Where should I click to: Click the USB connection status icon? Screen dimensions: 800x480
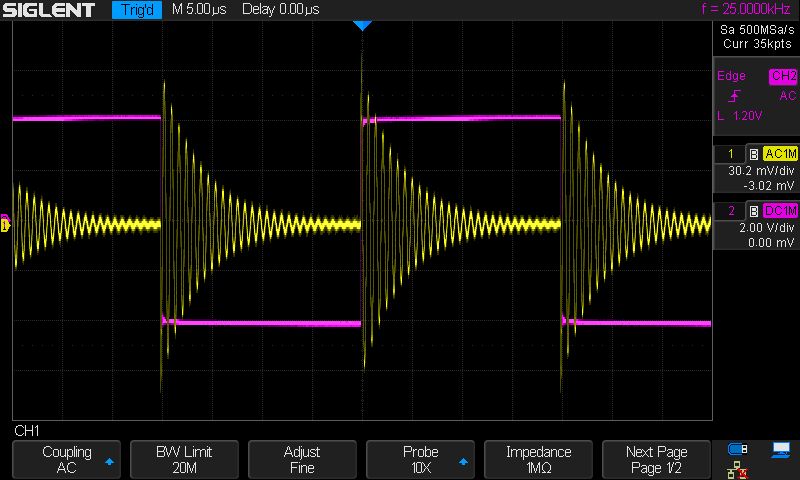[738, 450]
